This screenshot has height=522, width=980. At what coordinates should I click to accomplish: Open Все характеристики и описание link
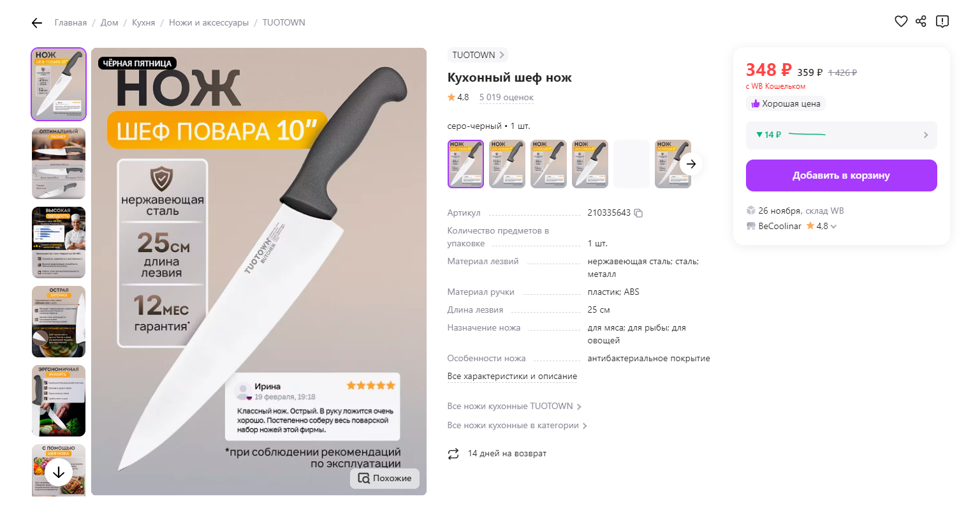[512, 377]
